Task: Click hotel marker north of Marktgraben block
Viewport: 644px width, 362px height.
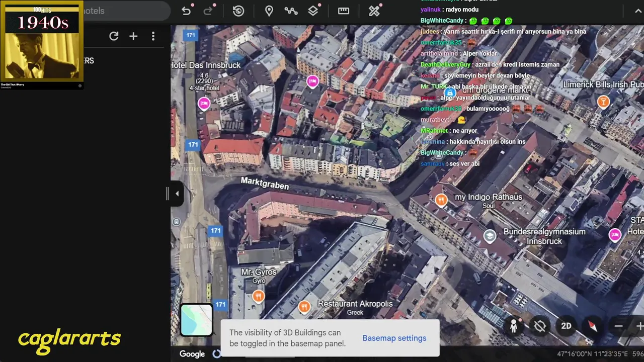Action: pos(312,81)
